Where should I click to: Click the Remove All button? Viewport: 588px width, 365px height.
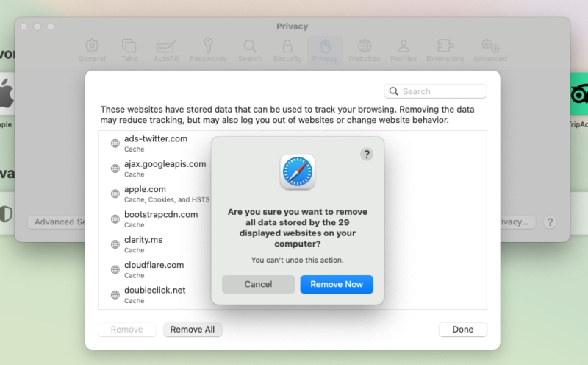(193, 330)
